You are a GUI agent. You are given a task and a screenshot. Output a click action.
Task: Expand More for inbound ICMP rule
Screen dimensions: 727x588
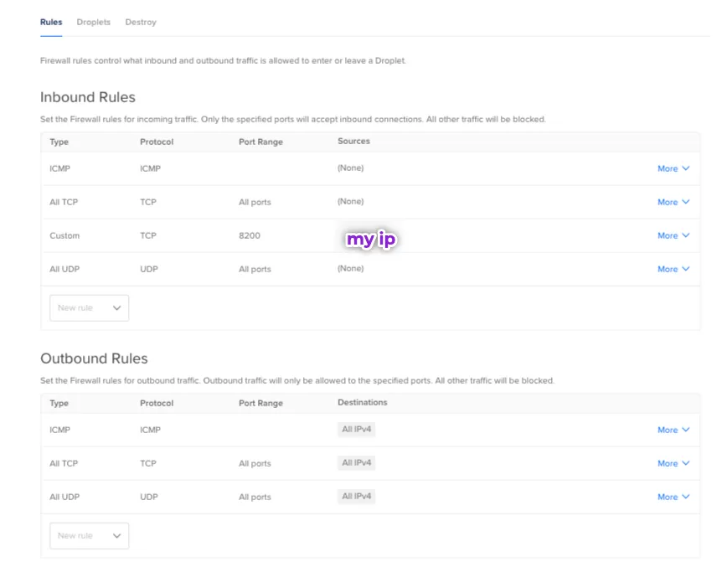pyautogui.click(x=673, y=168)
